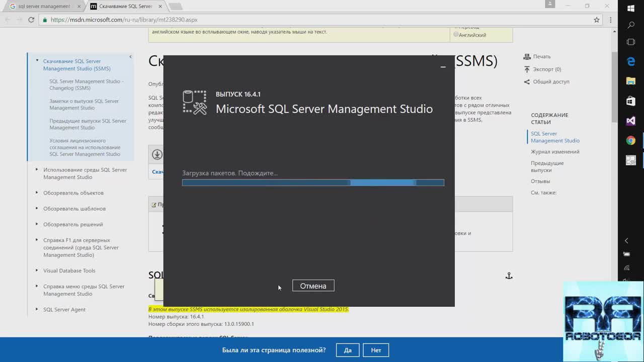644x362 pixels.
Task: Expand Справка F1 для серверных соединений
Action: coord(37,240)
